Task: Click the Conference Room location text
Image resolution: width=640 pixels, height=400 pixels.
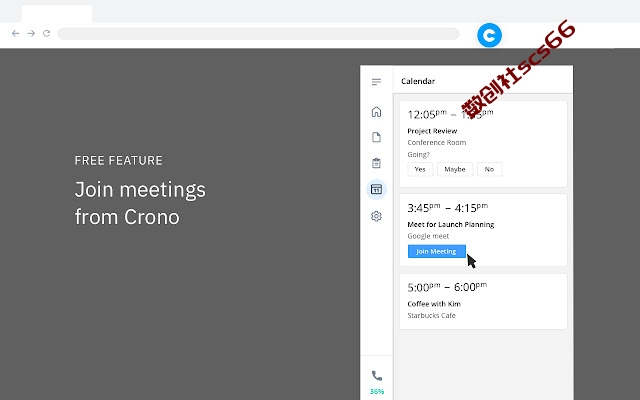Action: (436, 142)
